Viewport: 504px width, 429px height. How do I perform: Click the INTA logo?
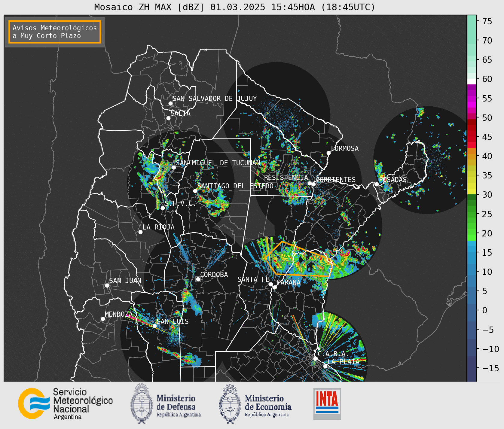coord(327,404)
